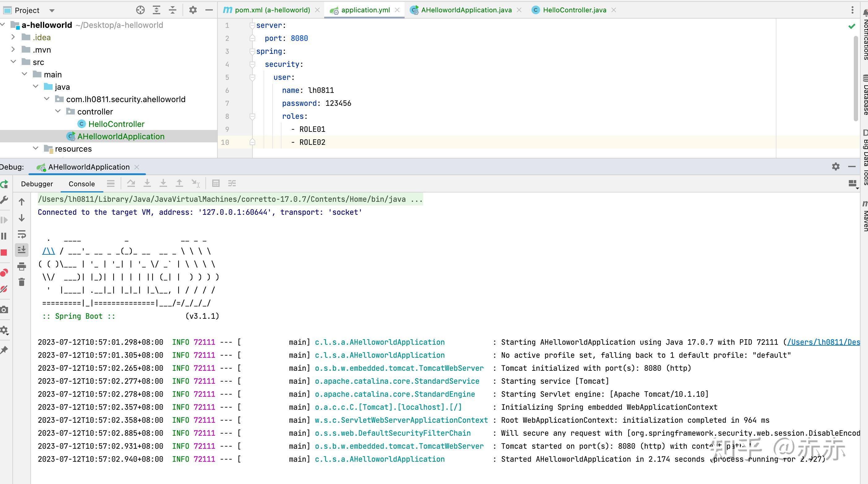The image size is (868, 484).
Task: Select HelloController in the project tree
Action: point(116,124)
